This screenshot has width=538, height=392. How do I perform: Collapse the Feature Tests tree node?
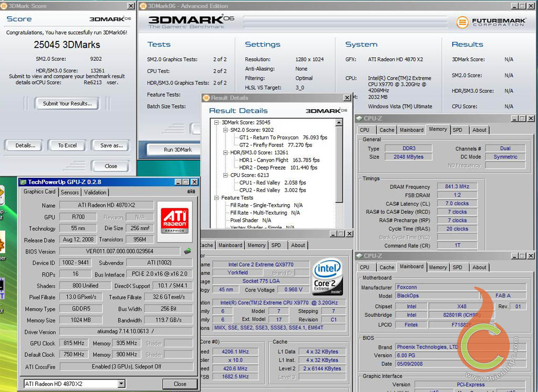[x=216, y=198]
